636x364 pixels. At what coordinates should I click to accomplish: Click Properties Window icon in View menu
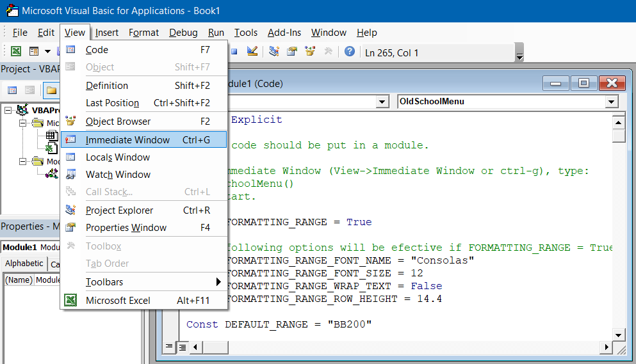[70, 227]
